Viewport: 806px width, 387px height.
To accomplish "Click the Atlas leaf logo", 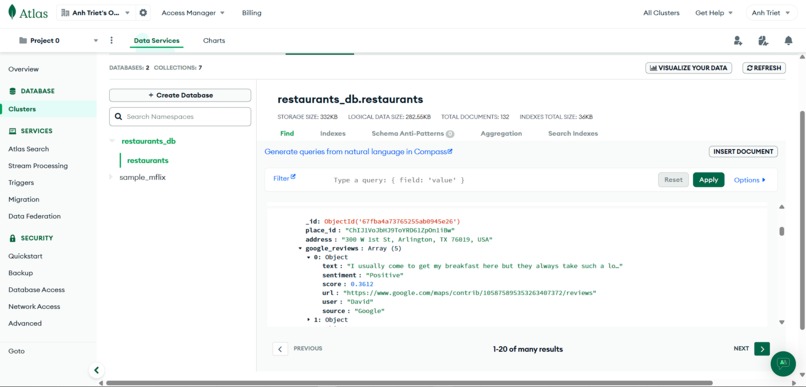I will pos(12,12).
